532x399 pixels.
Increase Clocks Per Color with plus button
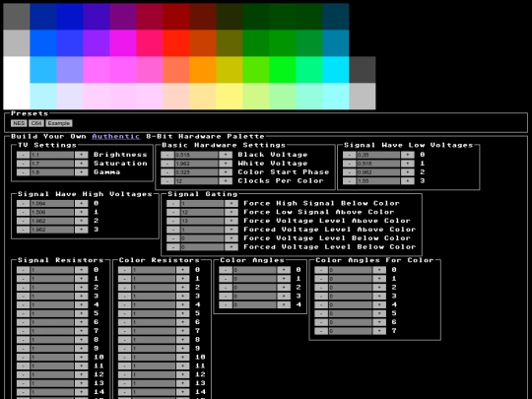[226, 181]
